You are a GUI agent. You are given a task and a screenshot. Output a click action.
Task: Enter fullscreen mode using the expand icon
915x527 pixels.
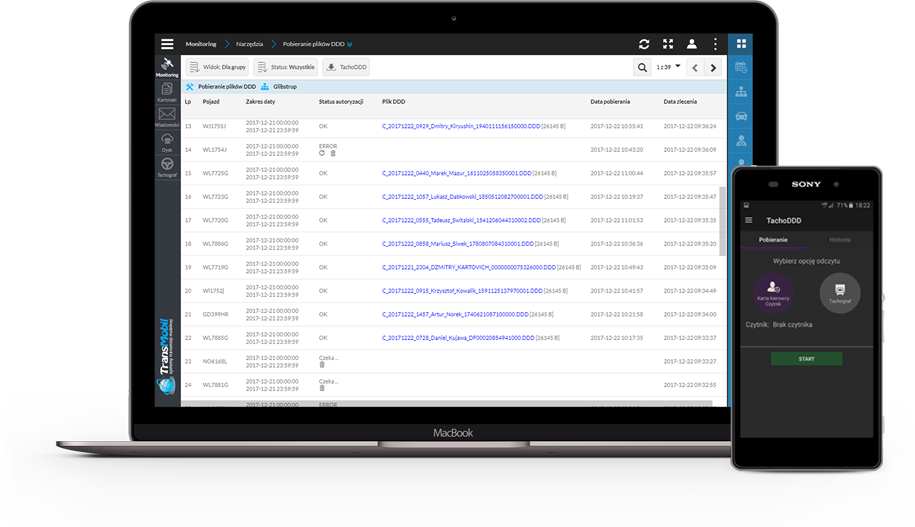coord(668,44)
